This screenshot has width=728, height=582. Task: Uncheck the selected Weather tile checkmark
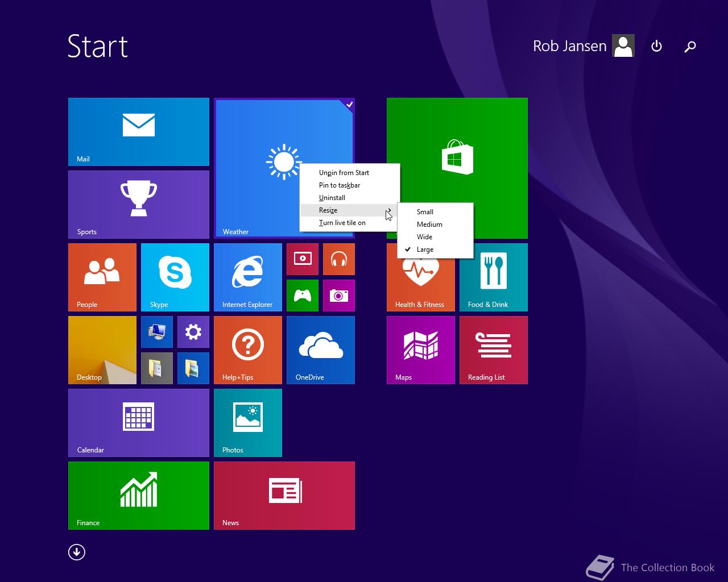coord(349,104)
